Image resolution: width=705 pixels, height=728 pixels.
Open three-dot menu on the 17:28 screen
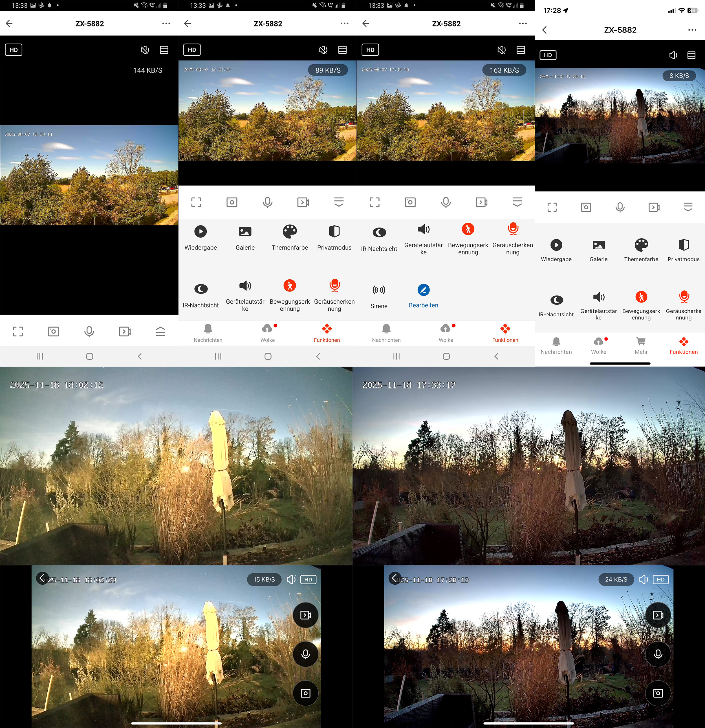point(692,30)
